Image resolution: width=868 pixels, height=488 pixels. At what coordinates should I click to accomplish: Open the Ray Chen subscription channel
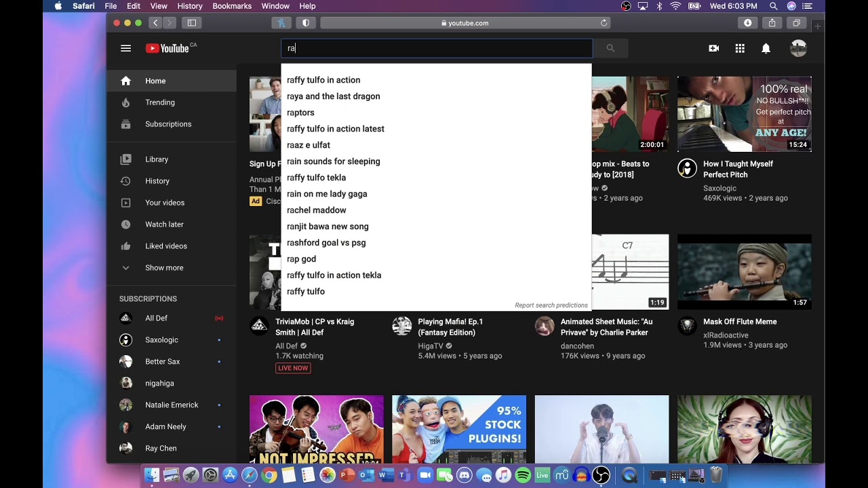(172, 448)
